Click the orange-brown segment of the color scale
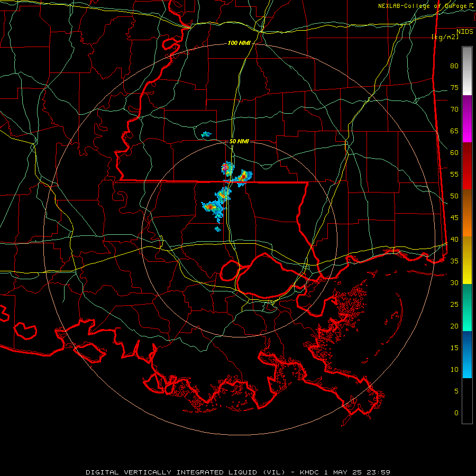The height and width of the screenshot is (476, 476). click(x=467, y=213)
